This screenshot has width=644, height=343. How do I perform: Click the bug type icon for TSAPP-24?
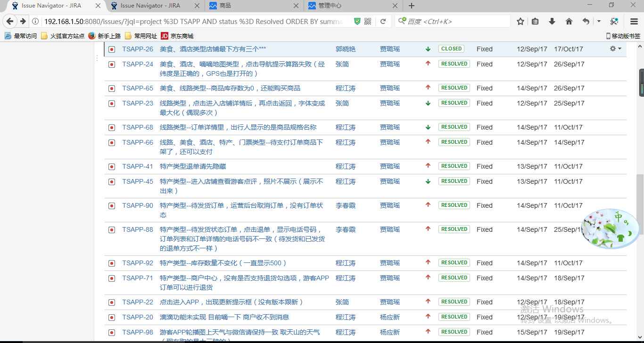[112, 65]
